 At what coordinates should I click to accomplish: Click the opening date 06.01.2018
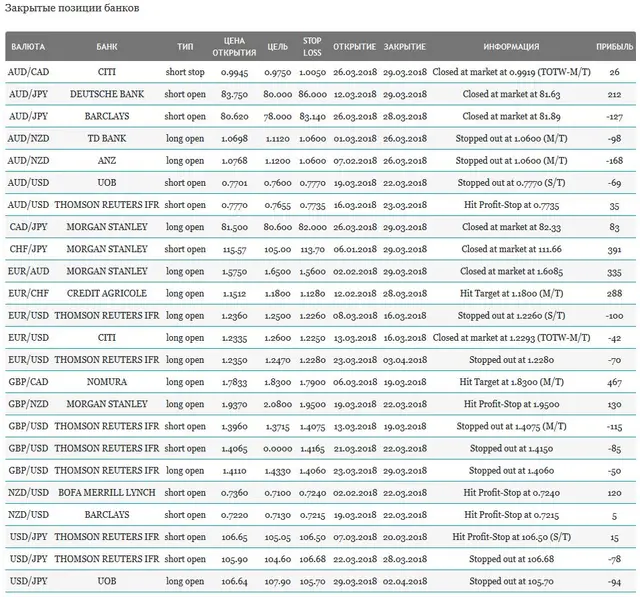(x=355, y=249)
